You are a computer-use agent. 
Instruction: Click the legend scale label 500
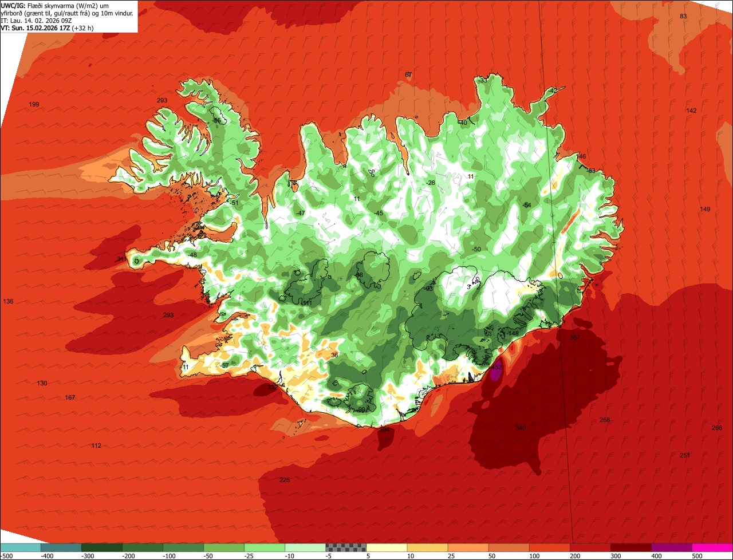696,556
